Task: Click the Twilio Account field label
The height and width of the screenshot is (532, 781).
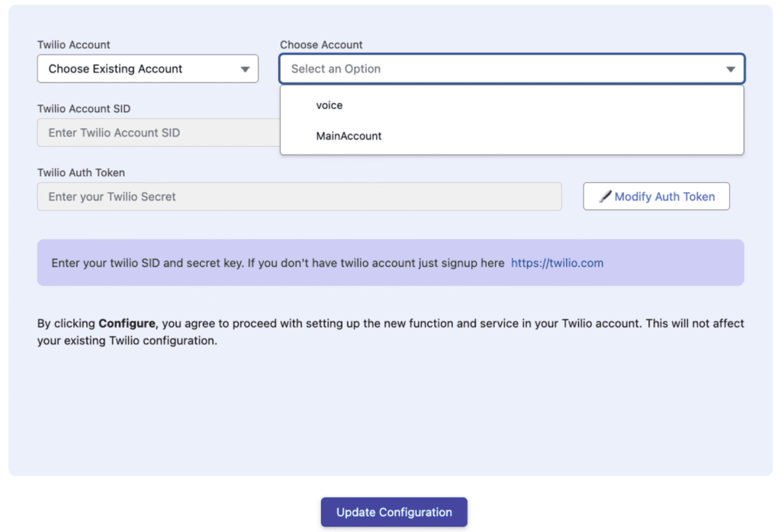Action: (74, 45)
